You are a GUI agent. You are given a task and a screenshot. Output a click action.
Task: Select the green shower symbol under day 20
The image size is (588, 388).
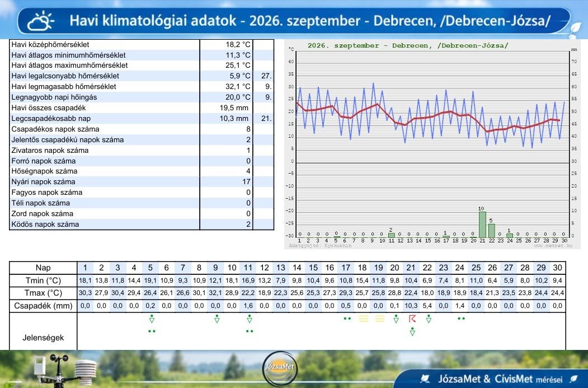tap(396, 319)
